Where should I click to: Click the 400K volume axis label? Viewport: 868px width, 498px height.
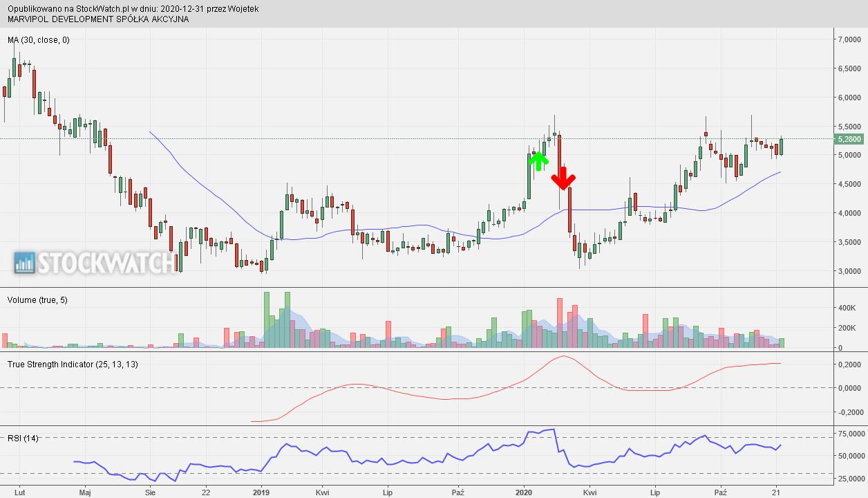click(847, 308)
